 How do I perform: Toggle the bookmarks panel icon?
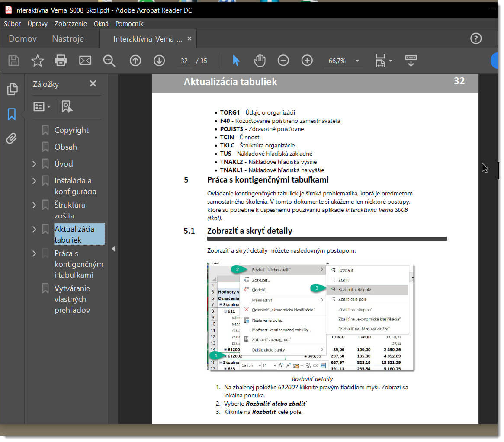(x=12, y=114)
